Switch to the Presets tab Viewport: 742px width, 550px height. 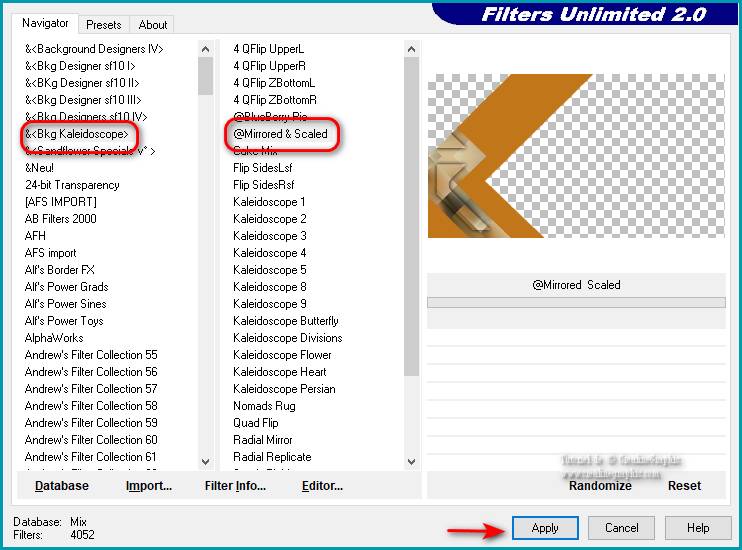(x=103, y=24)
